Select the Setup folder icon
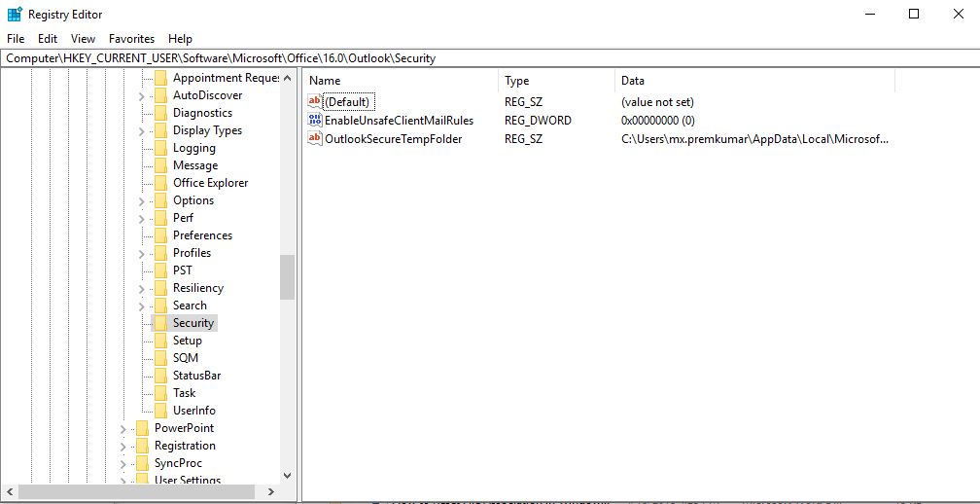 [x=161, y=341]
